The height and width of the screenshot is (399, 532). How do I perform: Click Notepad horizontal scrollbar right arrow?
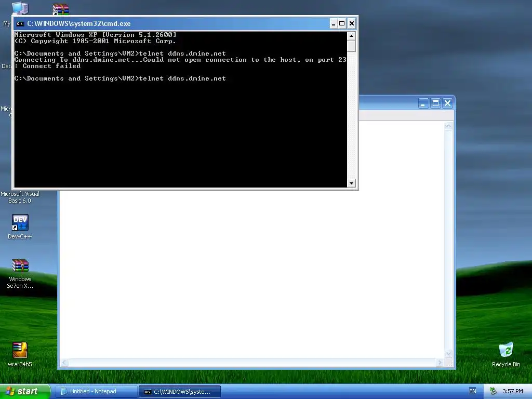coord(440,362)
